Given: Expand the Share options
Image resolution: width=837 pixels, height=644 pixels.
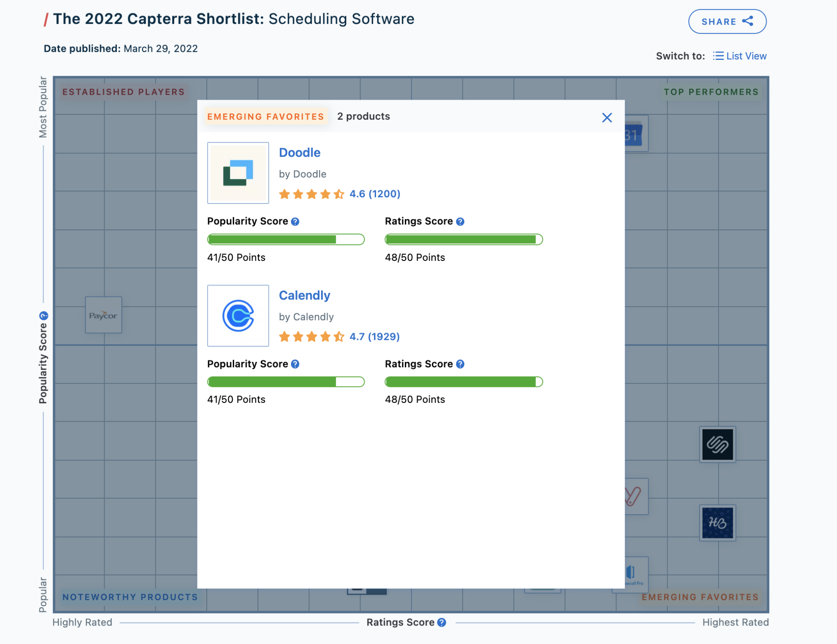Looking at the screenshot, I should pyautogui.click(x=727, y=21).
